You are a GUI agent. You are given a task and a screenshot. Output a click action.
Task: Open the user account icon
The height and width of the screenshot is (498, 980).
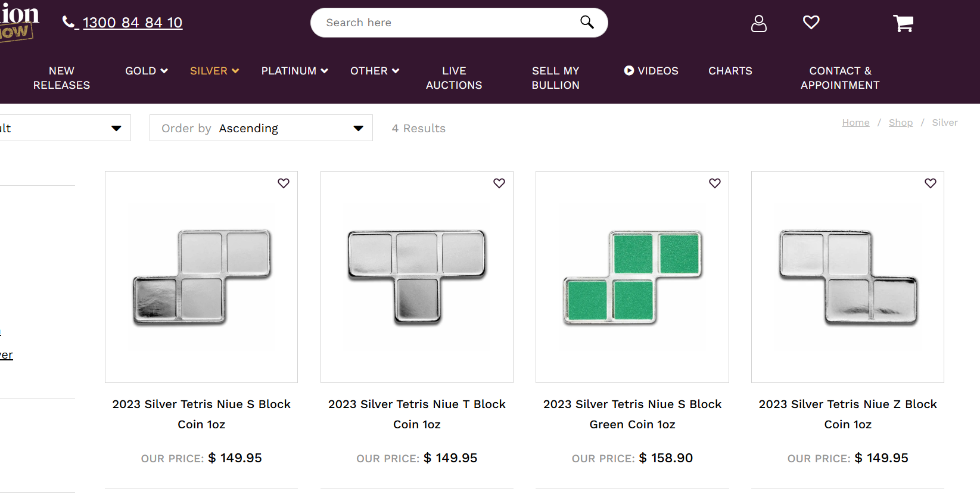click(758, 23)
